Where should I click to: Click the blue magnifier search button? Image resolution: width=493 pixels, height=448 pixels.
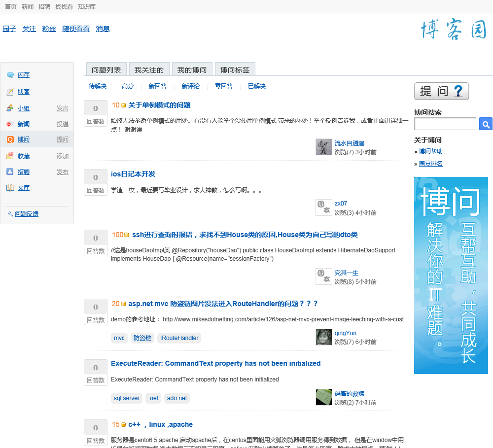[485, 124]
